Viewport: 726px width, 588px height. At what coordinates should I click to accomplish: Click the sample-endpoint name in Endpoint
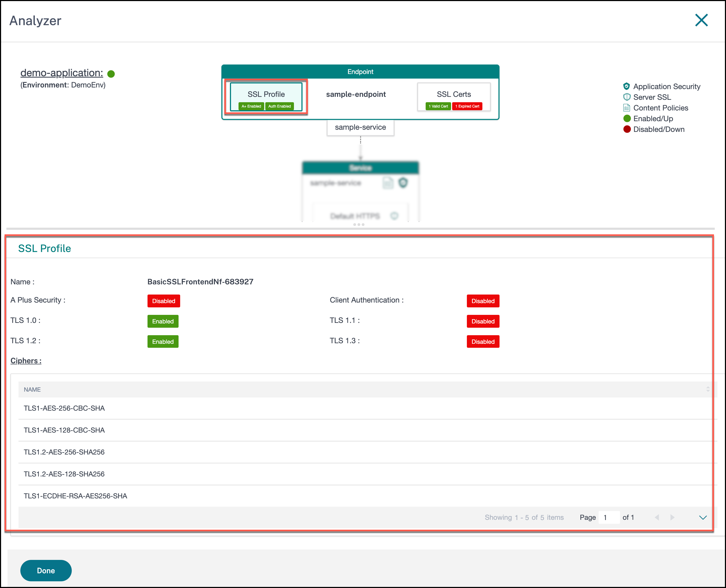(356, 94)
